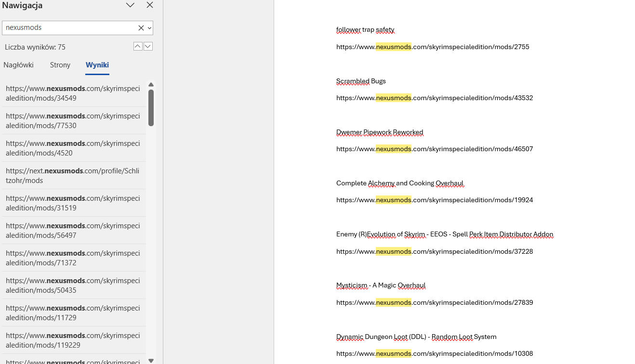Select result ending in mods/56497
Viewport: 635px width, 364px height.
[73, 231]
